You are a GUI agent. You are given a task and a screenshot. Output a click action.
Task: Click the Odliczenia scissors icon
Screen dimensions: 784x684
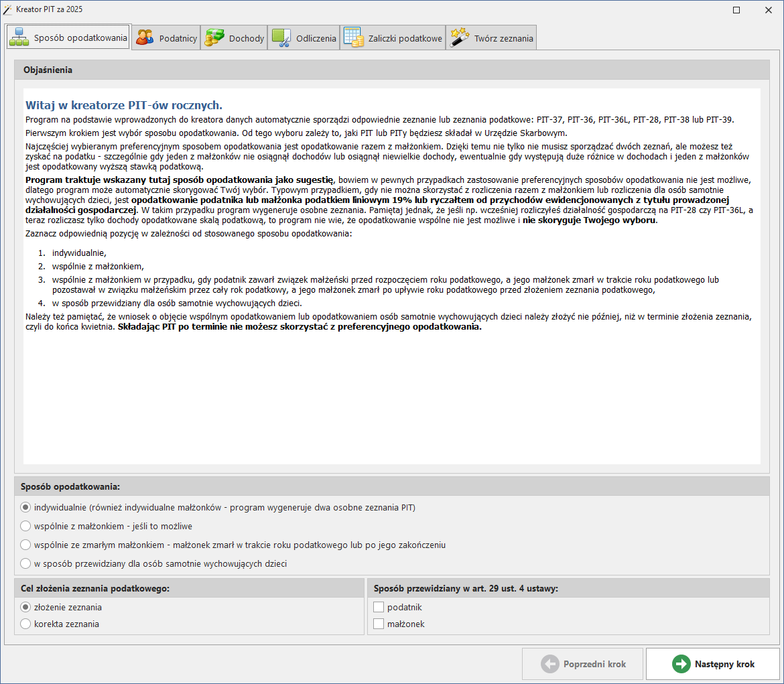click(x=281, y=38)
